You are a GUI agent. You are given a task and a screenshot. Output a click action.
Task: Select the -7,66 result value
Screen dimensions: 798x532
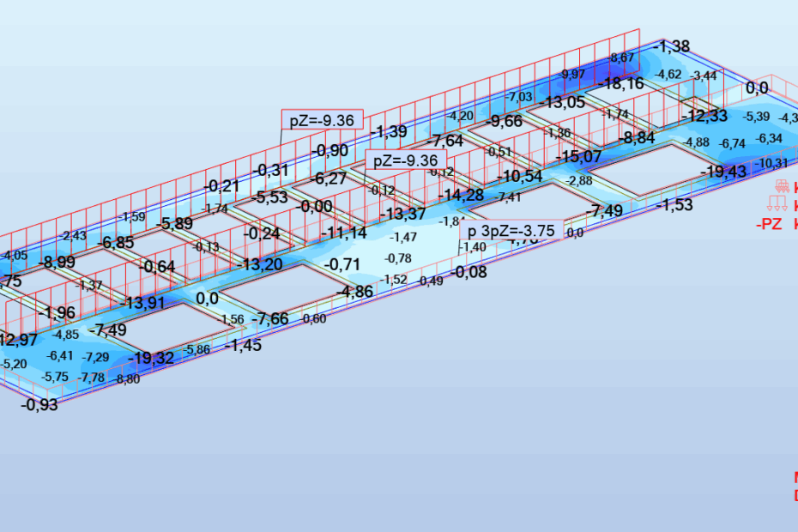click(x=269, y=319)
